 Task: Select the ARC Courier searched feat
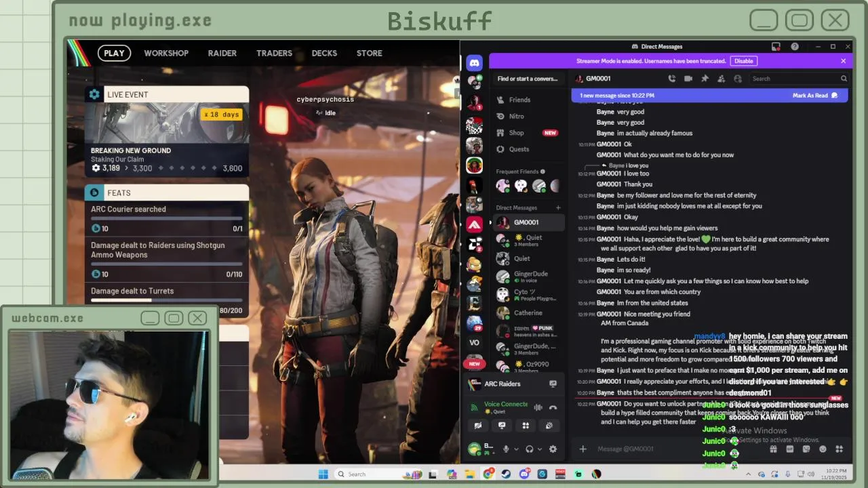(167, 220)
